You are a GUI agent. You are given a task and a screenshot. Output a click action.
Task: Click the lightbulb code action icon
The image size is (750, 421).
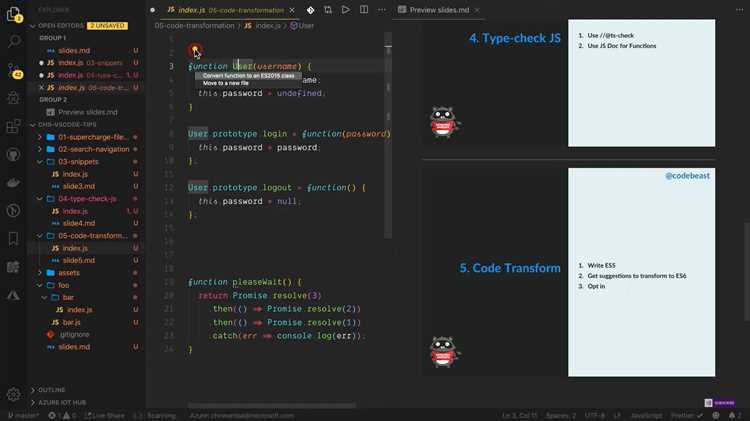tap(195, 49)
